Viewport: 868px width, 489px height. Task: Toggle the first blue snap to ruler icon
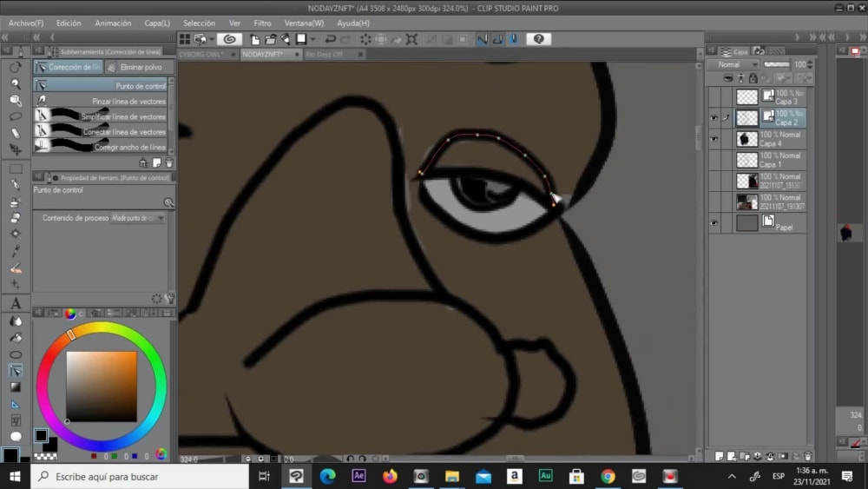pos(482,39)
